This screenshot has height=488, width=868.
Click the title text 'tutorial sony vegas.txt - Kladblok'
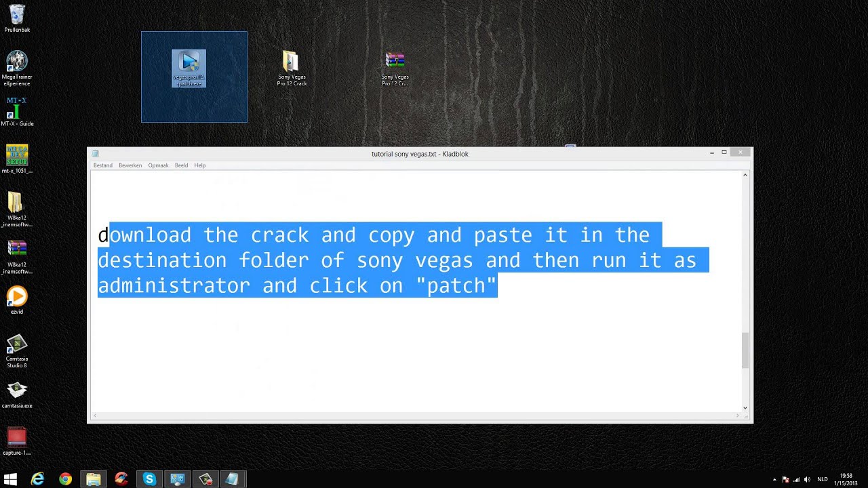pyautogui.click(x=420, y=154)
